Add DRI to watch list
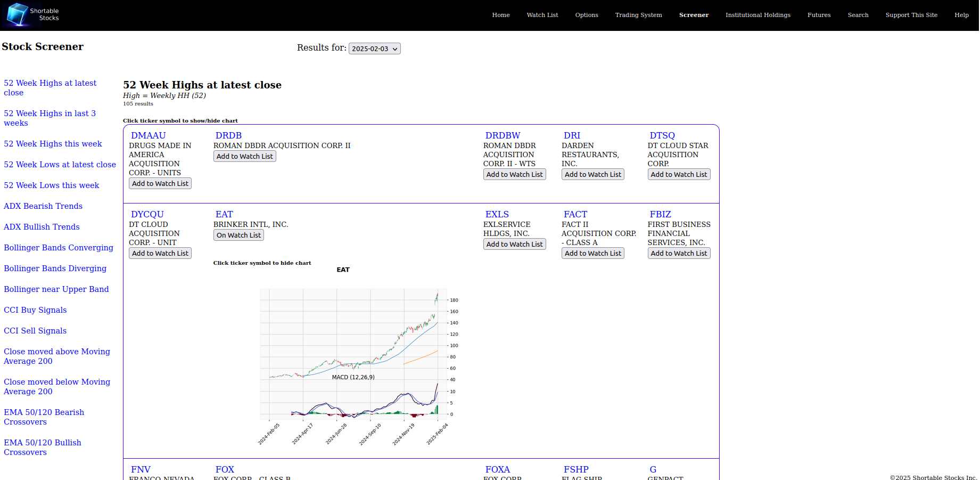Image resolution: width=980 pixels, height=480 pixels. (x=593, y=174)
